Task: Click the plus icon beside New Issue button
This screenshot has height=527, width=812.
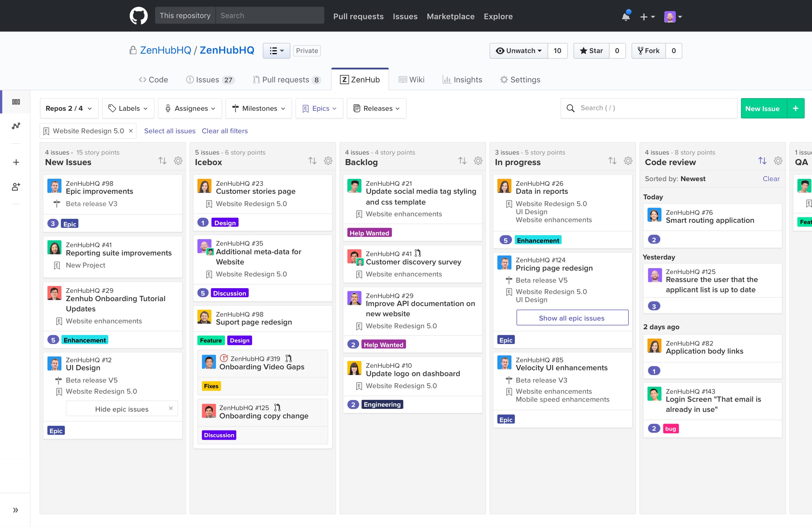Action: [x=795, y=108]
